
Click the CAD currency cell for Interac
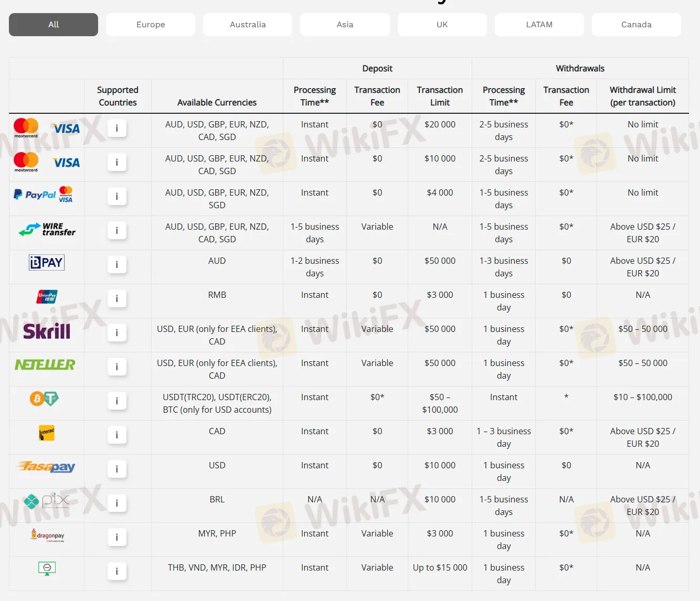217,431
